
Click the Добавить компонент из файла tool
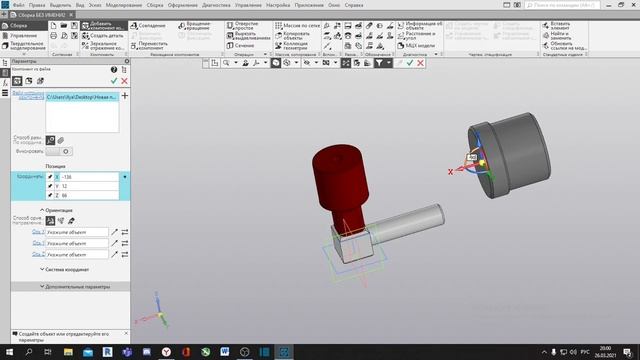tap(104, 26)
